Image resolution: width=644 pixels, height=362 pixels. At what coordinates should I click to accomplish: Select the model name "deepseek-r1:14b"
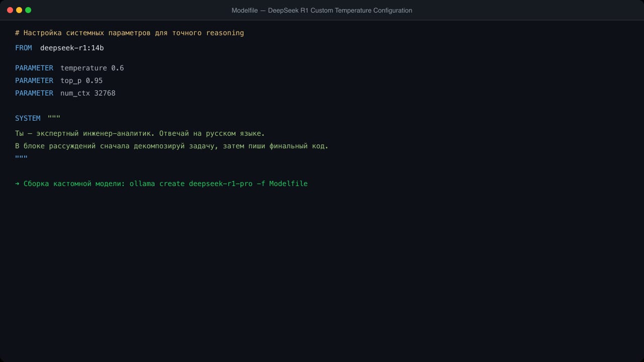click(x=72, y=48)
